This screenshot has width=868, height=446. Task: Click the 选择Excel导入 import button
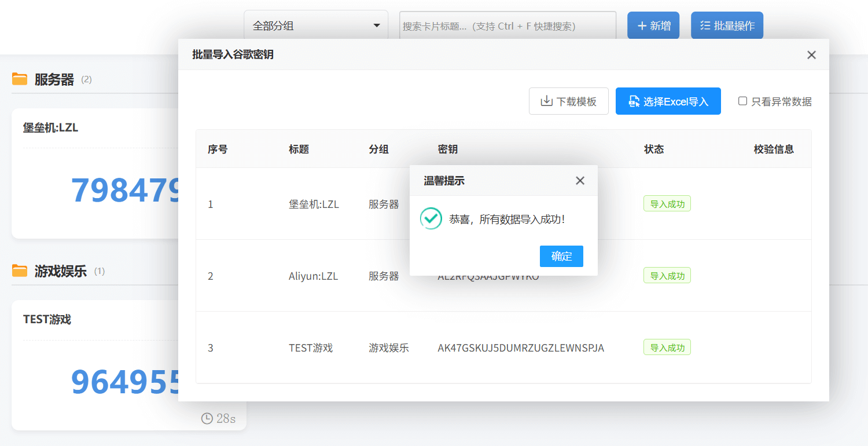(x=668, y=101)
